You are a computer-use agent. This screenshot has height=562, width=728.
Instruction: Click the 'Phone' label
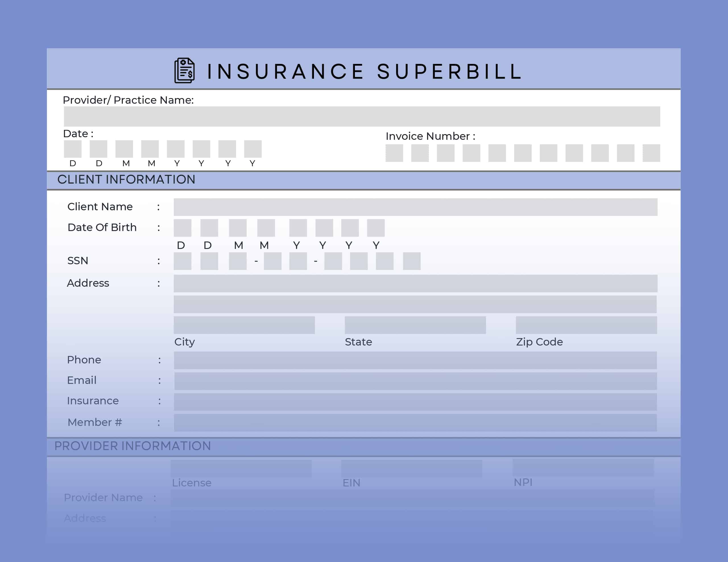[84, 359]
